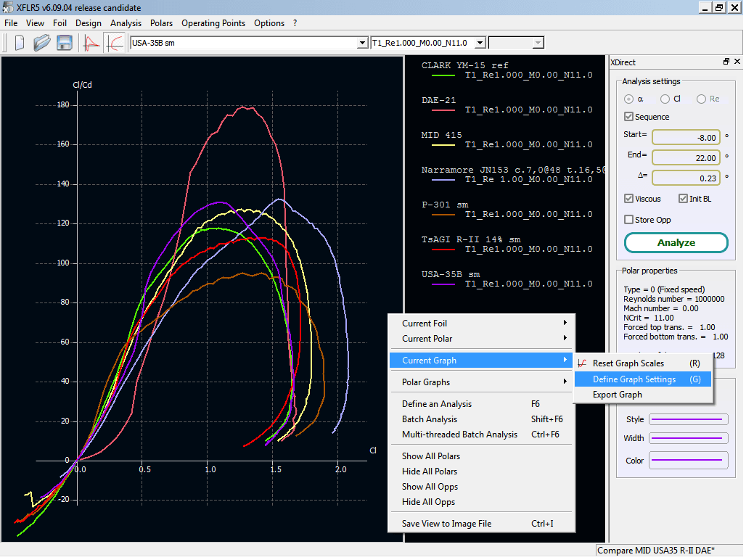Close the XDirect panel

737,62
